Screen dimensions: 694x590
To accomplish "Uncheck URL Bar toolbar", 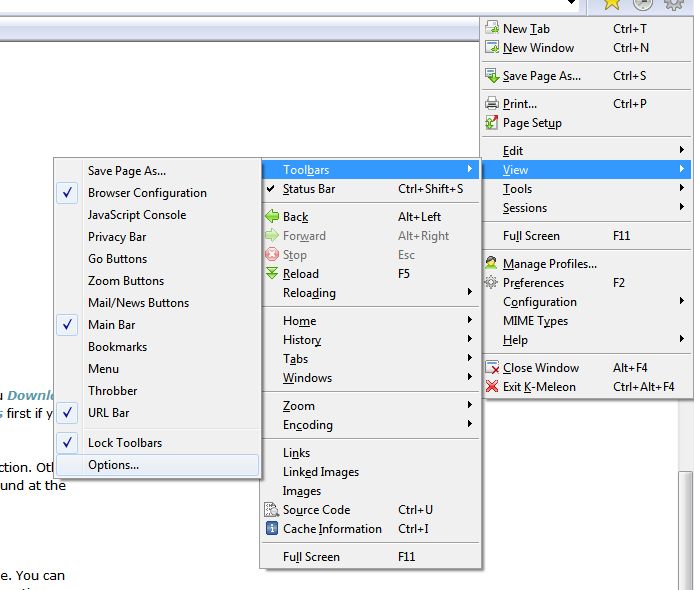I will click(158, 413).
